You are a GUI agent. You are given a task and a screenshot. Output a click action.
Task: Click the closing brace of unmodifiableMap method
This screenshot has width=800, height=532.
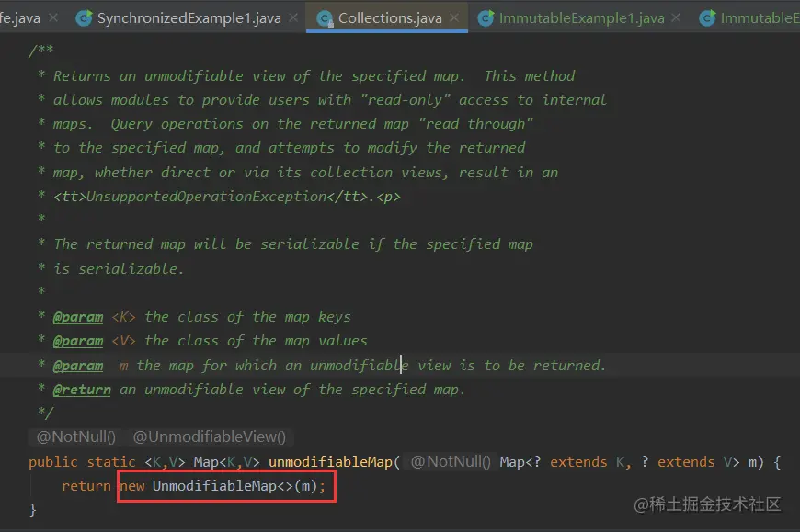[33, 510]
